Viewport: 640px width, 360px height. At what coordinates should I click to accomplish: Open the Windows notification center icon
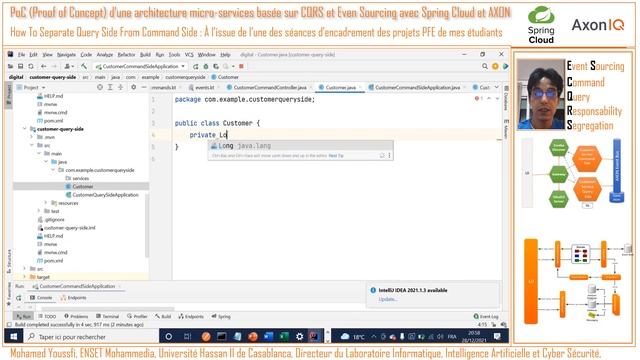click(x=497, y=337)
